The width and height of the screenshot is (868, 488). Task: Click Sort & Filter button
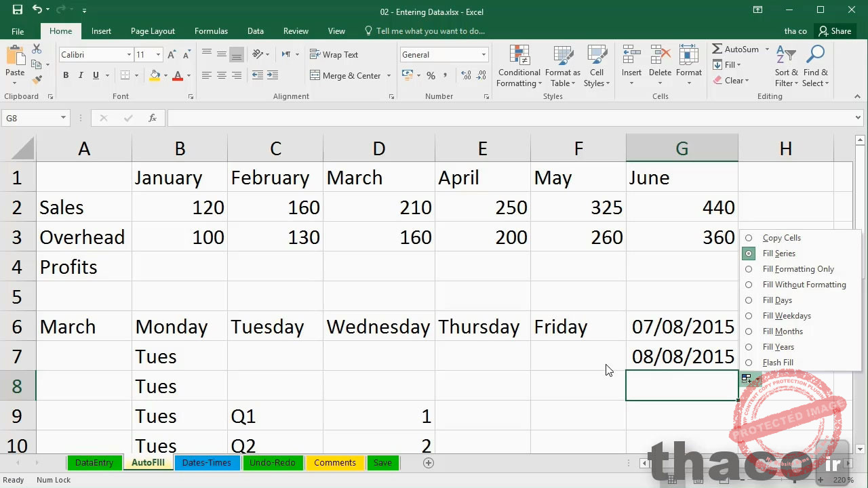pos(787,66)
